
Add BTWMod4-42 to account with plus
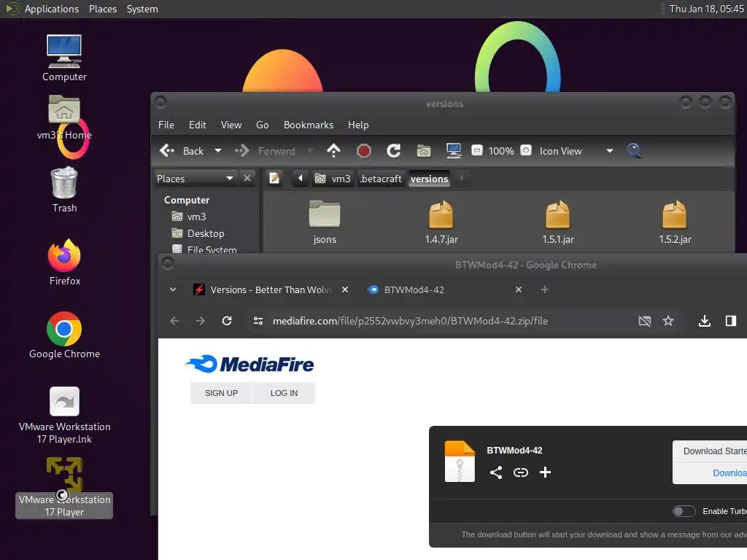[545, 472]
